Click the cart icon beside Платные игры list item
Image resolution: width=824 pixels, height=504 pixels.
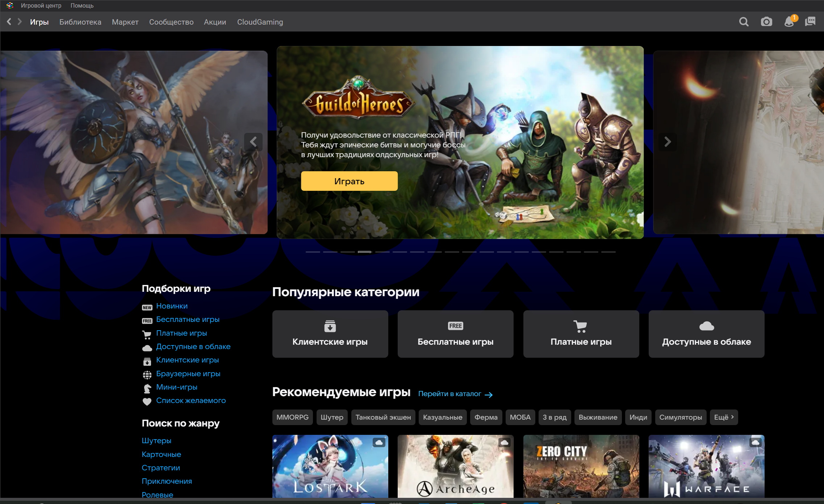pyautogui.click(x=147, y=335)
